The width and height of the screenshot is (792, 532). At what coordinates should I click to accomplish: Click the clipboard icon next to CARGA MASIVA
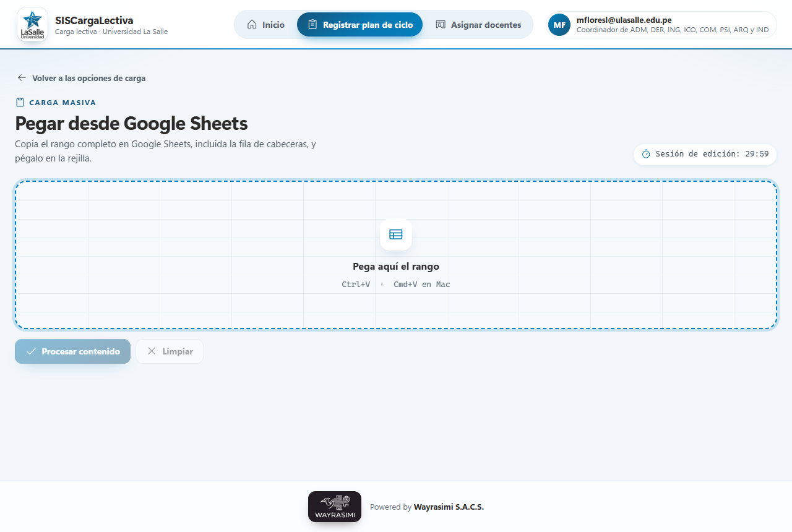click(x=20, y=103)
